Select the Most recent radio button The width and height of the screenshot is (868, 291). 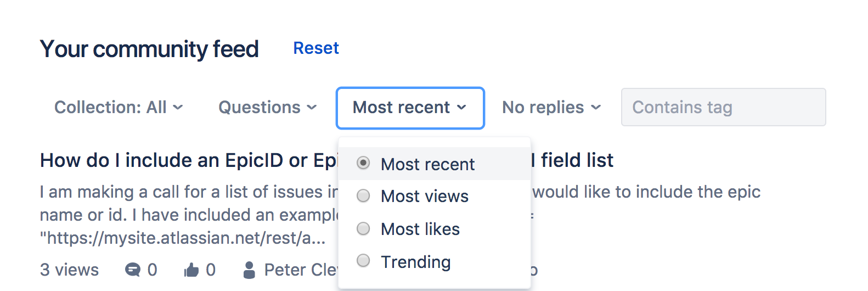pos(363,163)
